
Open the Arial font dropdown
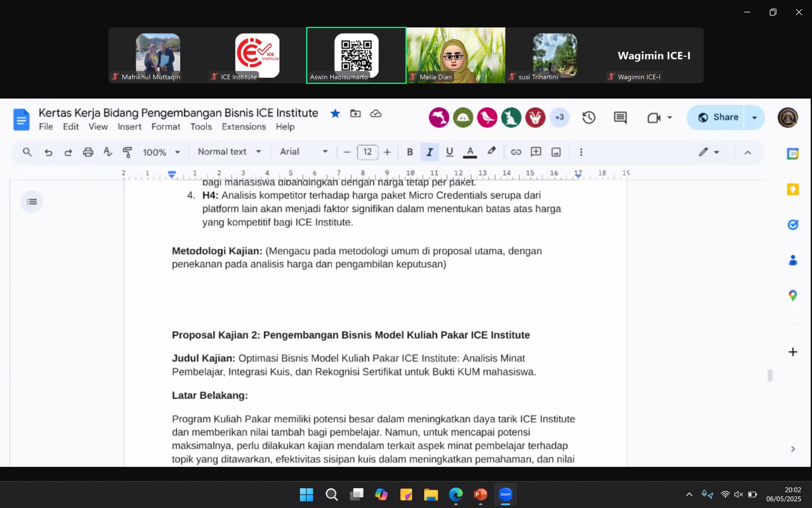tap(303, 152)
